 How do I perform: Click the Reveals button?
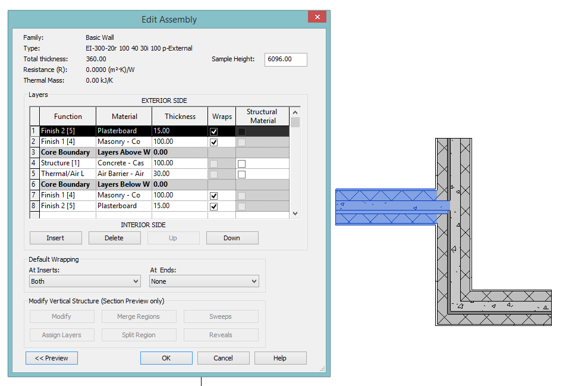(x=221, y=334)
